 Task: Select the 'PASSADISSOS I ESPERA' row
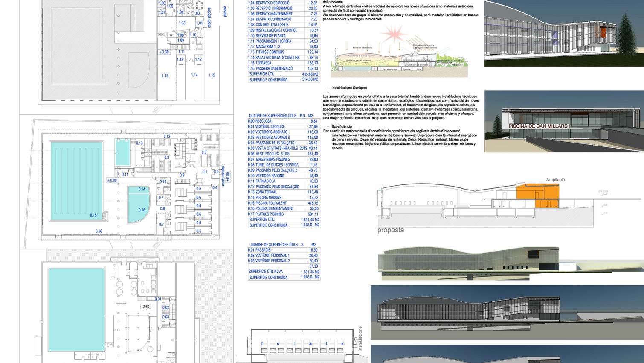(283, 41)
